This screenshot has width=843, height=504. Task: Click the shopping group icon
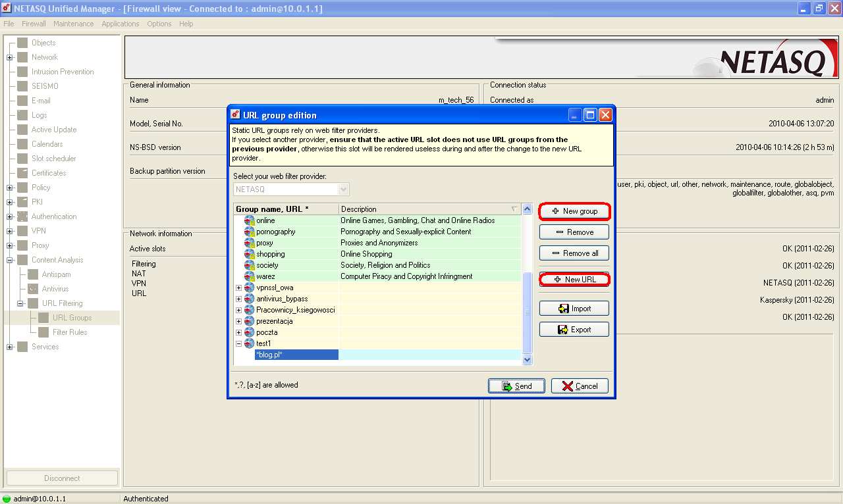pos(249,254)
